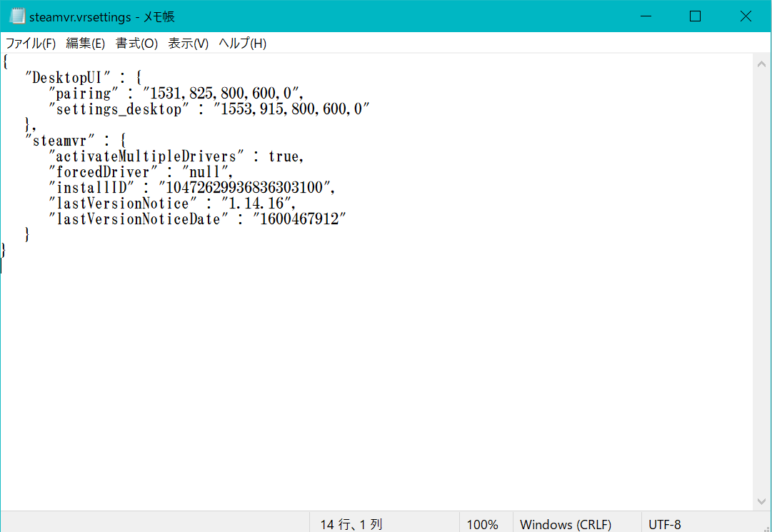
Task: Click the "steamvr" section key
Action: [59, 141]
